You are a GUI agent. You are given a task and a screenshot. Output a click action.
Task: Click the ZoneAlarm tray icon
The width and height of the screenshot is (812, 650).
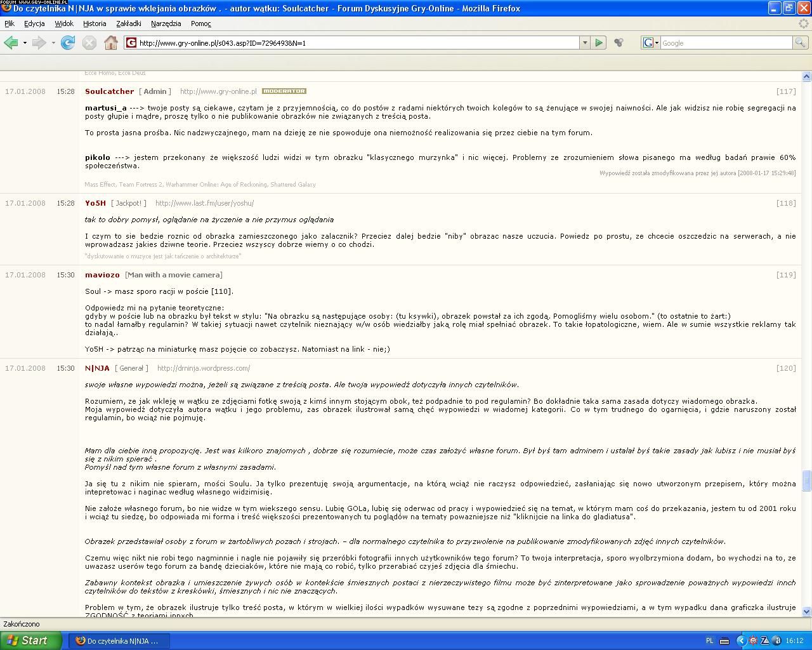[x=765, y=640]
